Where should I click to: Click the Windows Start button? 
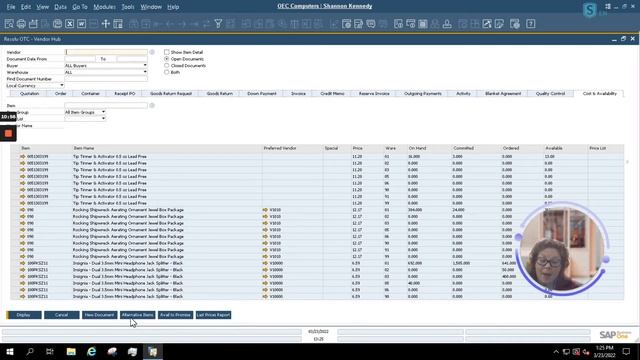point(10,351)
